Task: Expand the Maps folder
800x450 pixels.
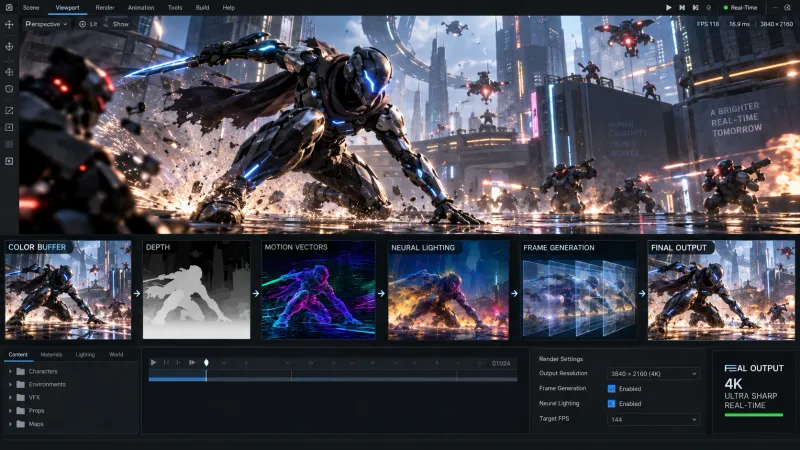Action: click(x=10, y=424)
